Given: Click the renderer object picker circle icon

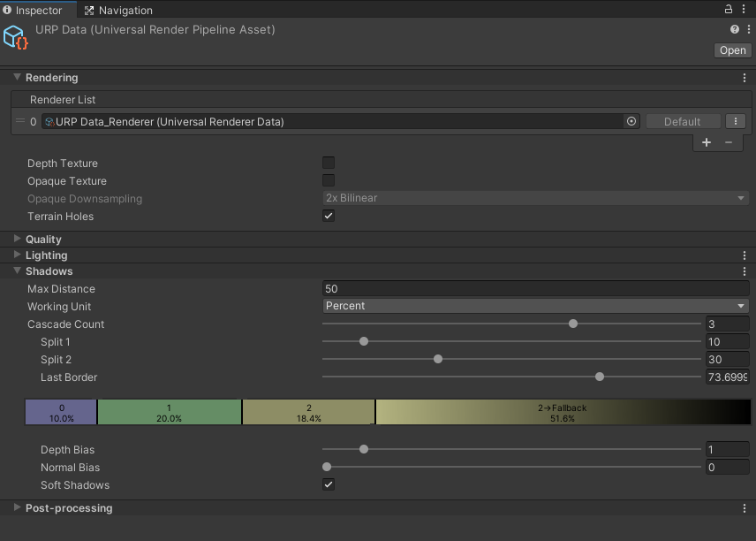Looking at the screenshot, I should pos(631,122).
